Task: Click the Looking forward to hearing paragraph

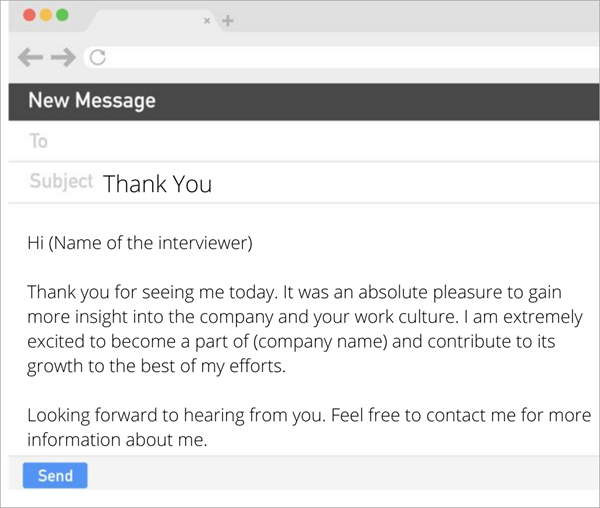Action: coord(309,427)
